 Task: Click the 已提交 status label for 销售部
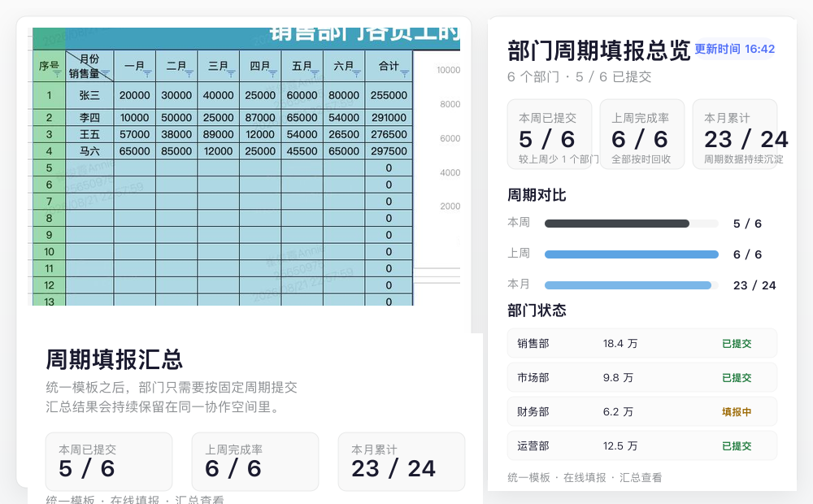click(737, 344)
